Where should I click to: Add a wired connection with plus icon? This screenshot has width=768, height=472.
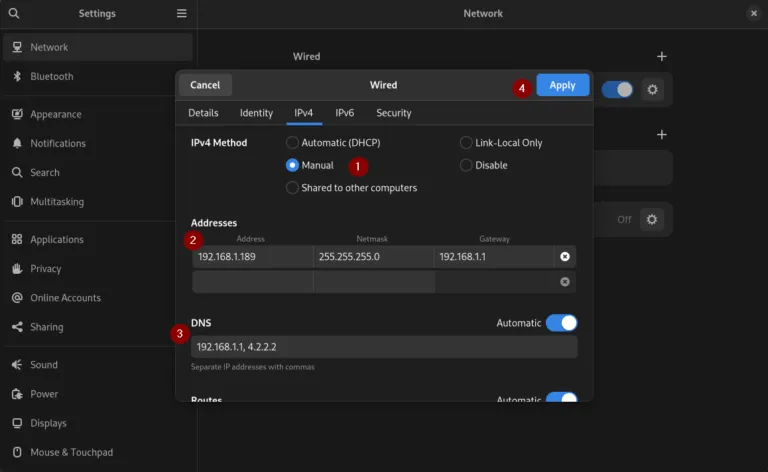tap(661, 56)
